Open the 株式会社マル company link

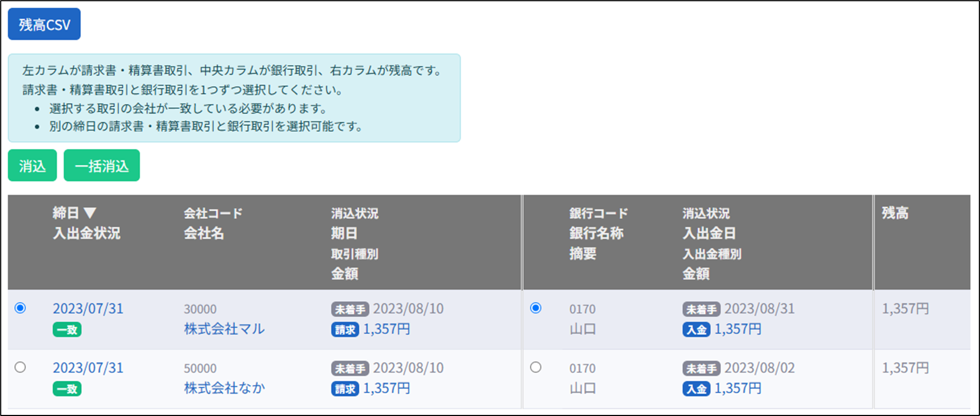pos(224,329)
